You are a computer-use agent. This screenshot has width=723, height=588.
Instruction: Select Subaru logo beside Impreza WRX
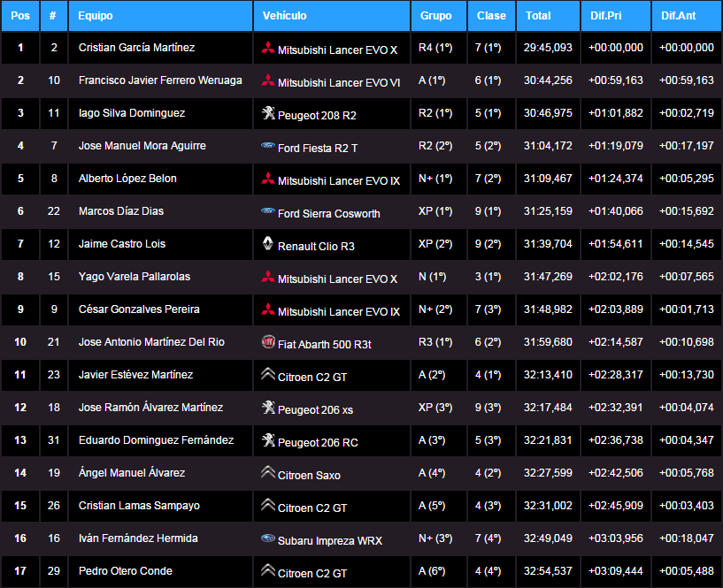pos(268,538)
